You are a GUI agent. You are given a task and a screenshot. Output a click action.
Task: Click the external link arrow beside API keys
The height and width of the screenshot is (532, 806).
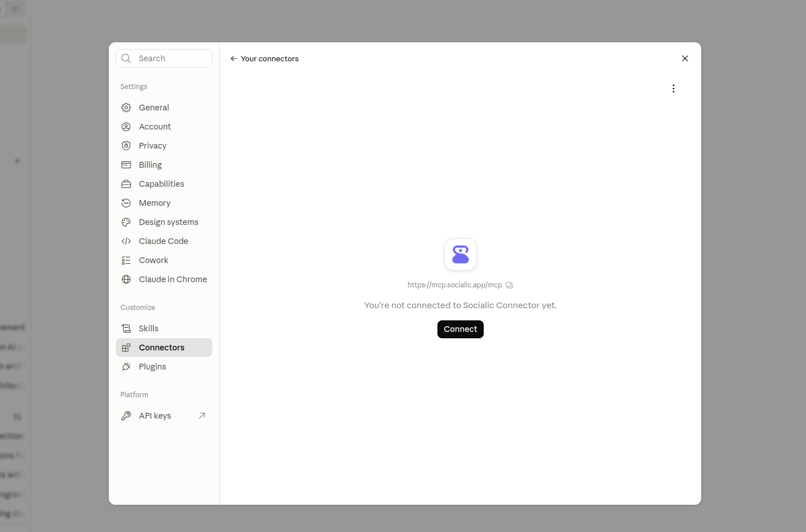point(202,416)
